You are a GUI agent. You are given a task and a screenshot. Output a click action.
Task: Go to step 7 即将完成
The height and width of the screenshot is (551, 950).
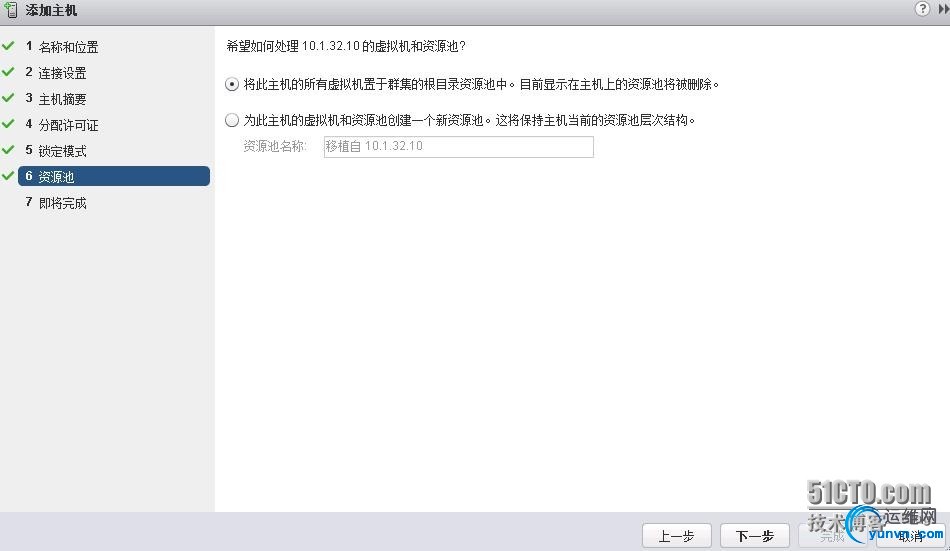56,203
